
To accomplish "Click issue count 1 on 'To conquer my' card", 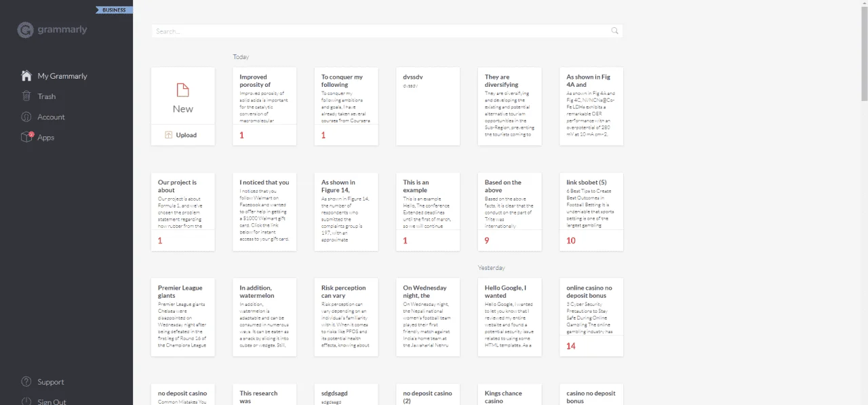I will point(323,135).
